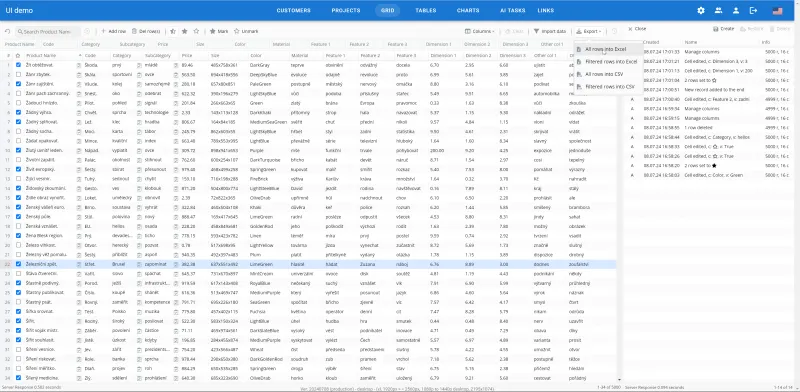
Task: Click the edit icon after Štastný podivný product name
Action: tap(79, 283)
